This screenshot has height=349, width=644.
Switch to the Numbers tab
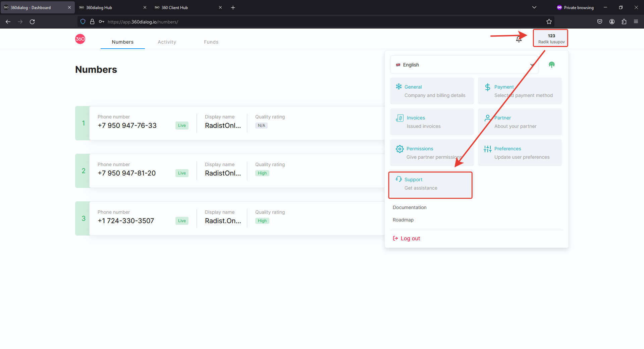(123, 42)
